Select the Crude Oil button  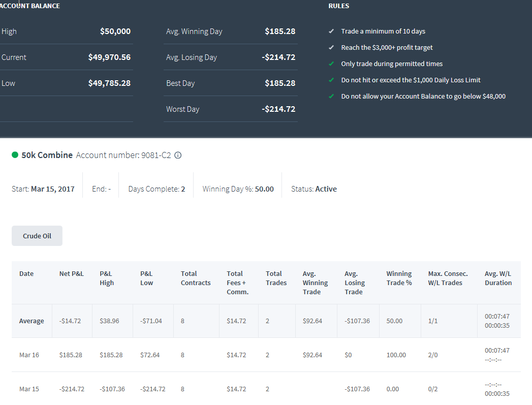point(37,236)
